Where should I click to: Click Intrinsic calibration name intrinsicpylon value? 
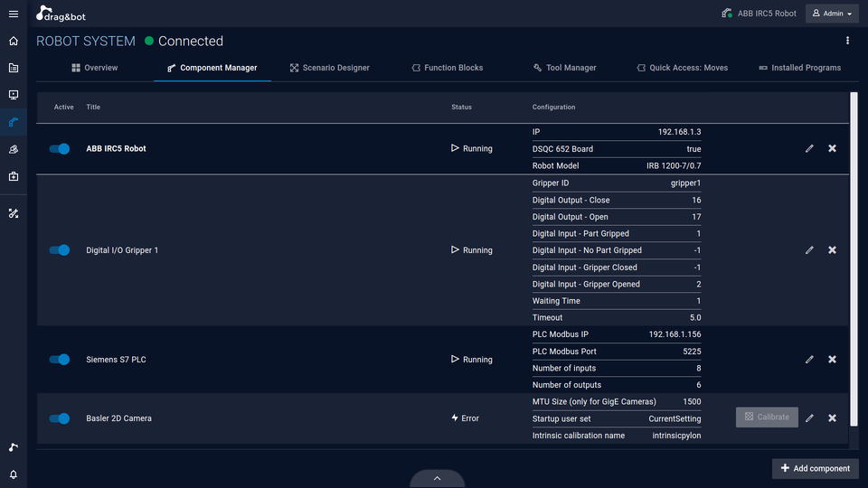click(676, 436)
